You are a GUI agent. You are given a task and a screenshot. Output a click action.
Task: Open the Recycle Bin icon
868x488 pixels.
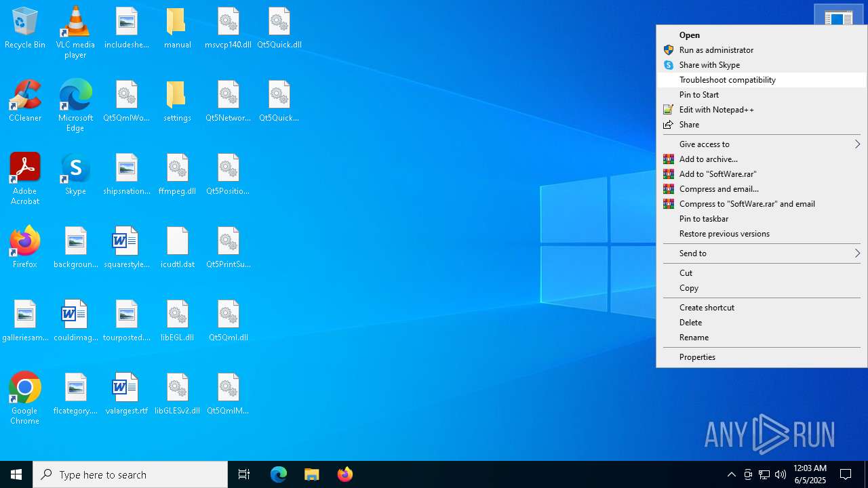(25, 28)
